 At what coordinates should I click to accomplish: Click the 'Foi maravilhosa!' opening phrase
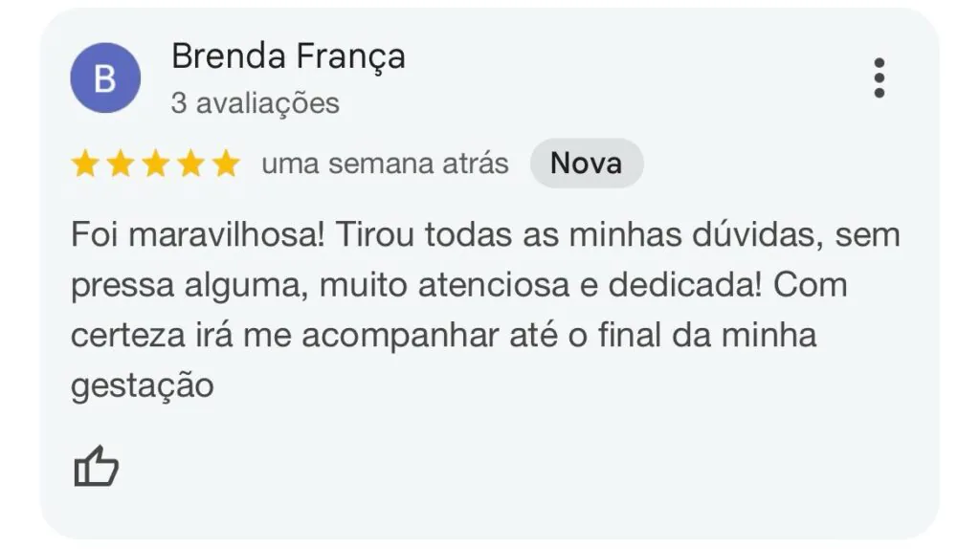tap(197, 235)
